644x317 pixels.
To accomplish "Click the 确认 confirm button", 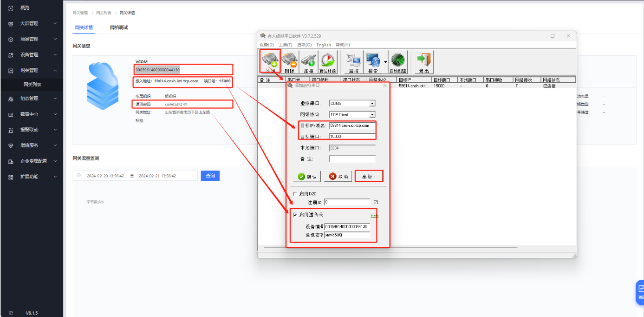I will [307, 177].
